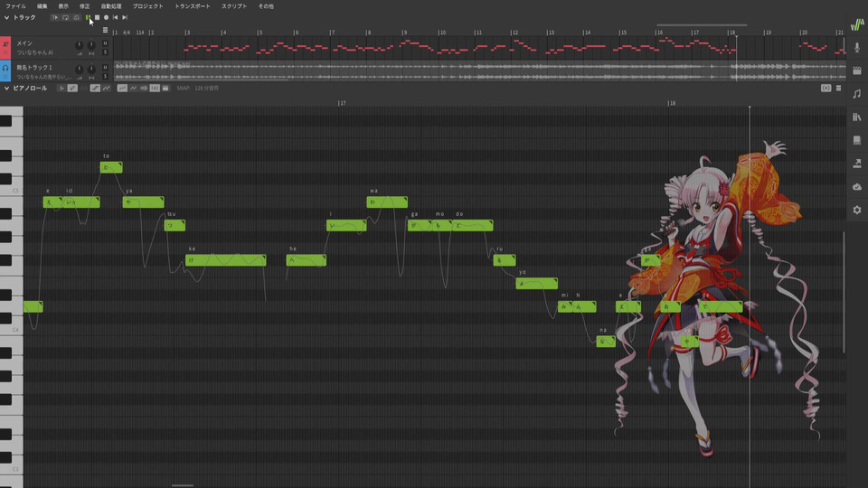
Task: Select the よ note labeled yo
Action: (537, 283)
